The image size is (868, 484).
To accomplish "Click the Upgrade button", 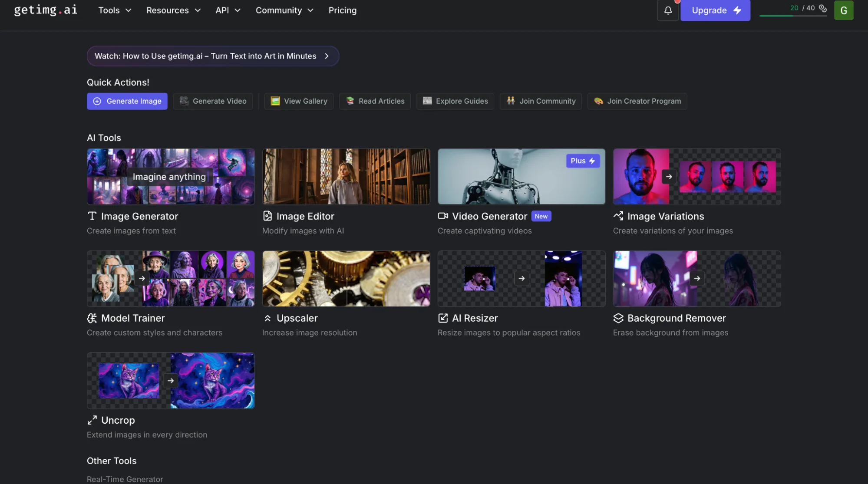I will (x=716, y=10).
